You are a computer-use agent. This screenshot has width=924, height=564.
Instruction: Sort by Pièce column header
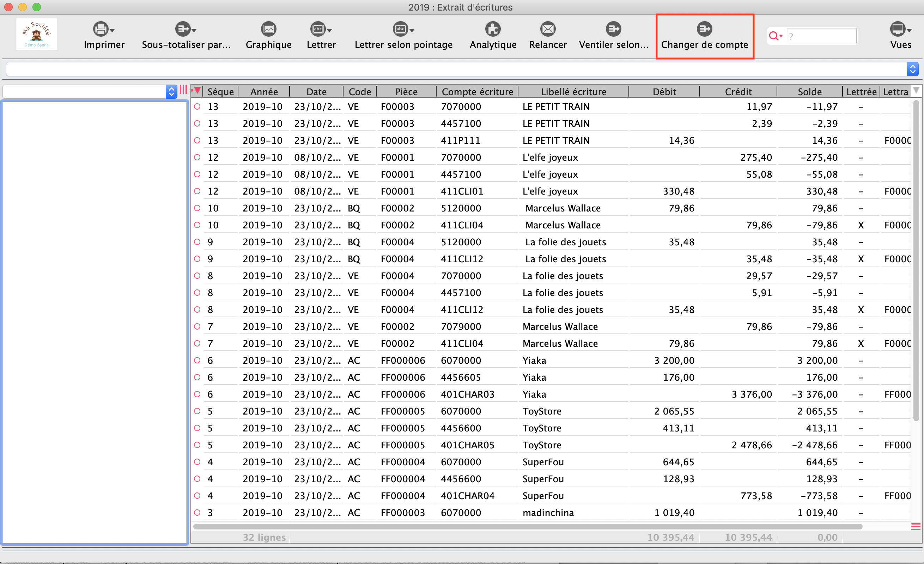coord(406,91)
